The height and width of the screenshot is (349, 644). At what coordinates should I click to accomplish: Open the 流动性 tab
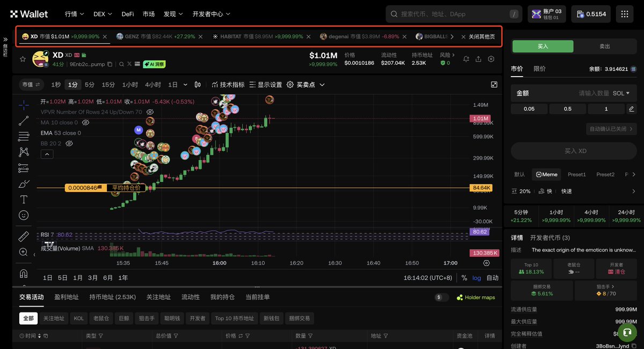191,297
